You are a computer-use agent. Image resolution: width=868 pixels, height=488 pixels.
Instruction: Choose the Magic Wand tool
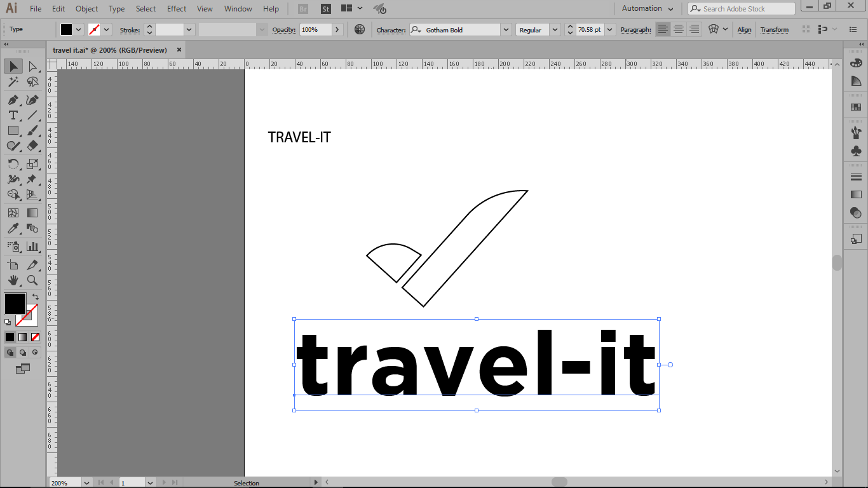13,82
